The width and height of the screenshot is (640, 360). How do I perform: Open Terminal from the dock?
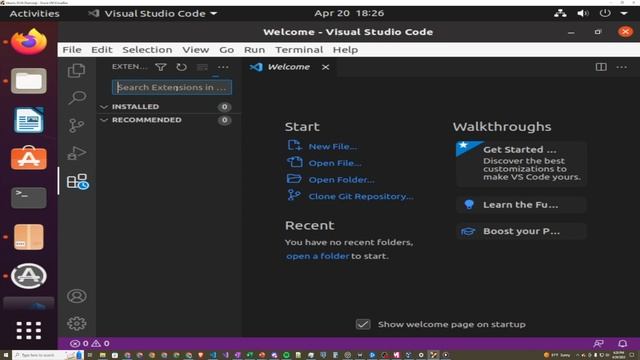29,198
